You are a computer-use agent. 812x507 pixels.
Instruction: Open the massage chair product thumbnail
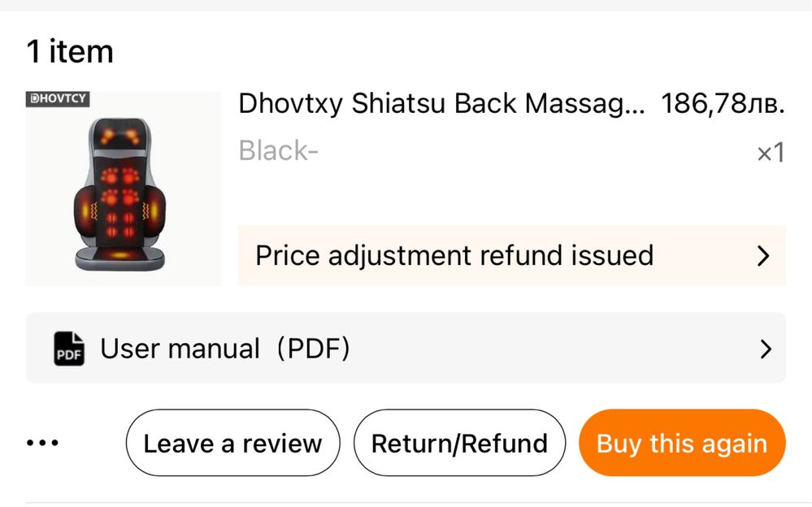coord(124,188)
